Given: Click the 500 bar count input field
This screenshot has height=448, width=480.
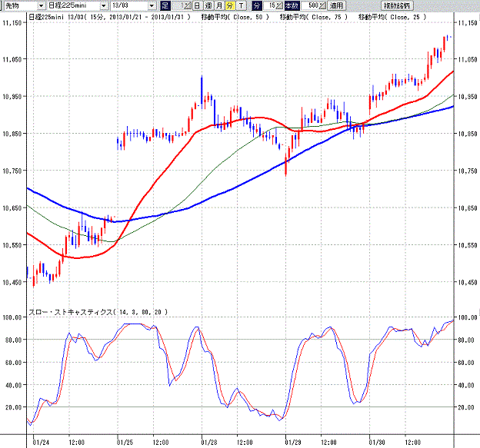Looking at the screenshot, I should point(310,5).
